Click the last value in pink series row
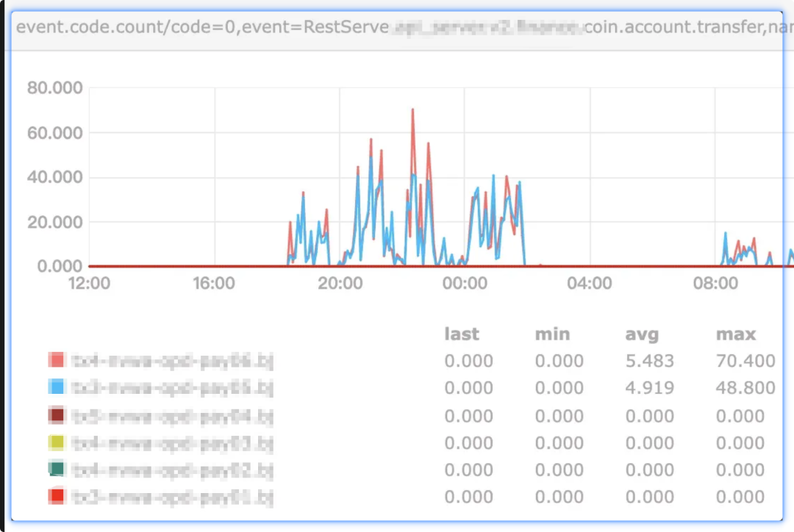Viewport: 794px width, 532px height. pyautogui.click(x=468, y=361)
